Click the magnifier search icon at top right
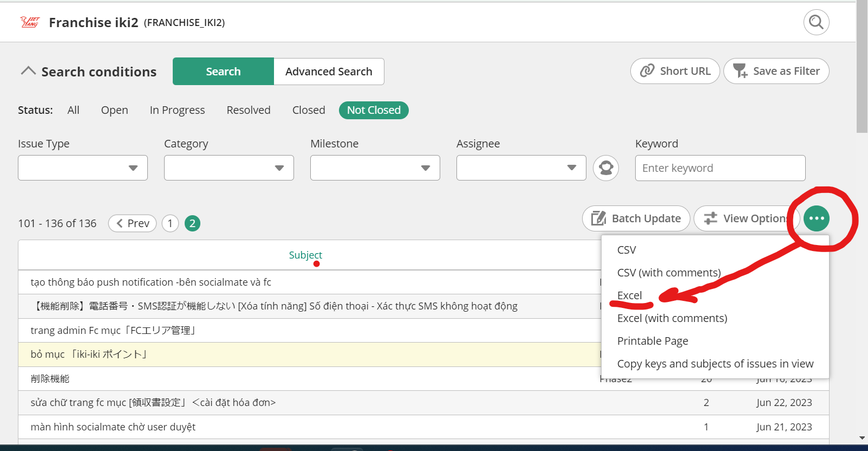This screenshot has width=868, height=451. click(816, 22)
